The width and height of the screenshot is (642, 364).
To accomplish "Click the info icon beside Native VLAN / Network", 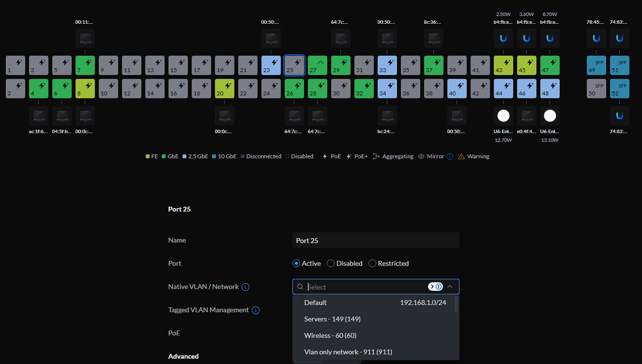I will [x=245, y=287].
